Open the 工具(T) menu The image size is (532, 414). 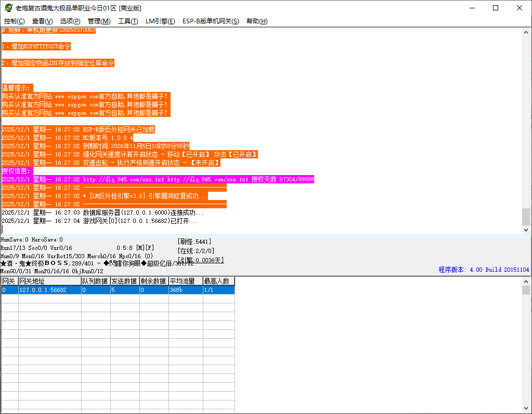[x=128, y=21]
